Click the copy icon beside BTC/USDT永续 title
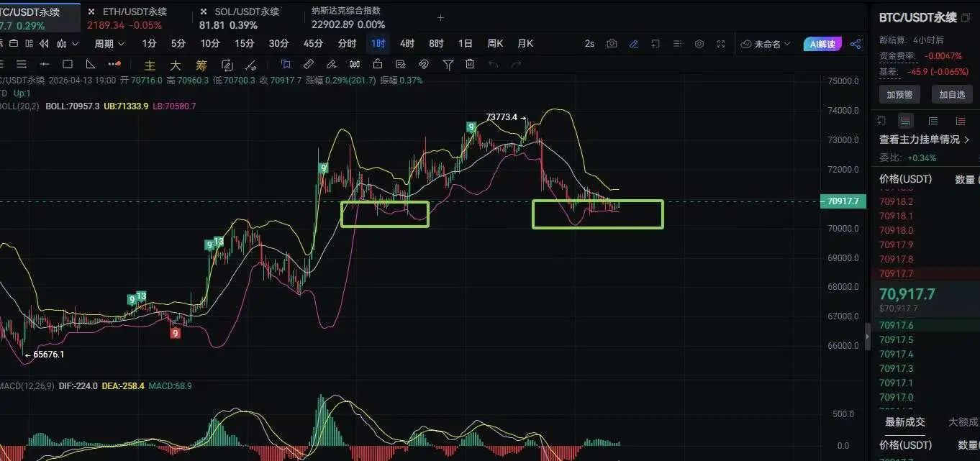Image resolution: width=980 pixels, height=461 pixels. tap(965, 17)
